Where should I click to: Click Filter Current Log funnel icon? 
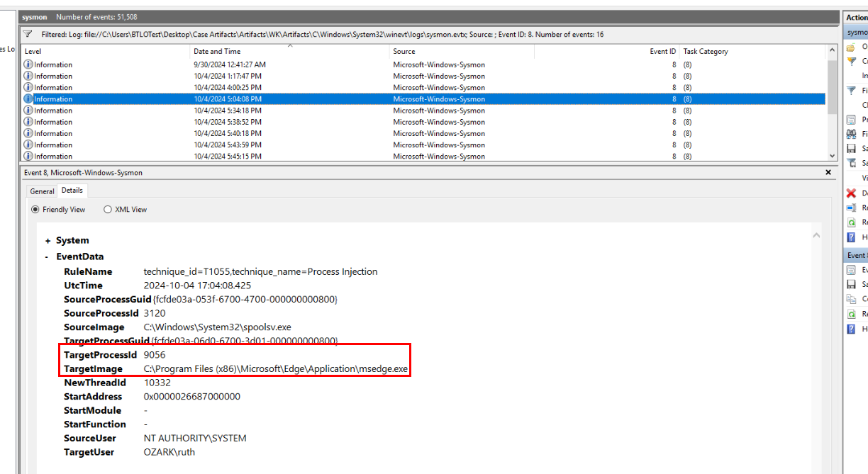click(851, 90)
